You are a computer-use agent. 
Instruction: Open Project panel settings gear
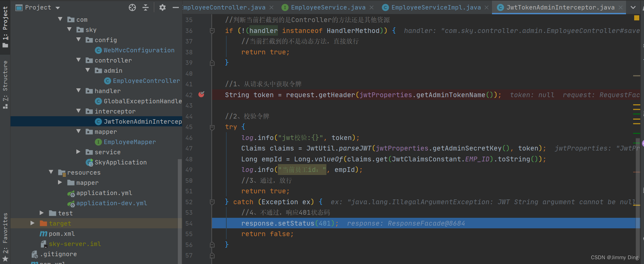[x=163, y=7]
